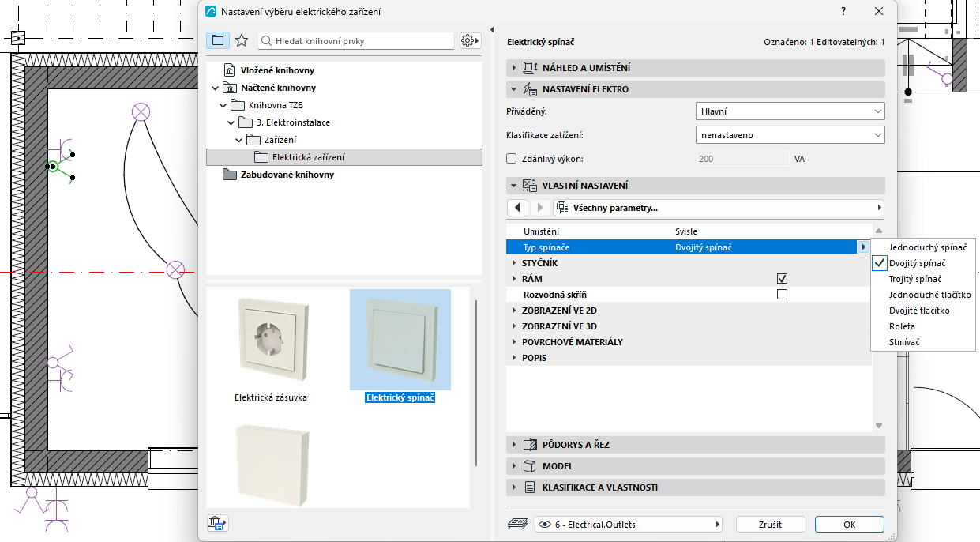The width and height of the screenshot is (980, 542).
Task: Confirm the dialog with OK
Action: 849,524
